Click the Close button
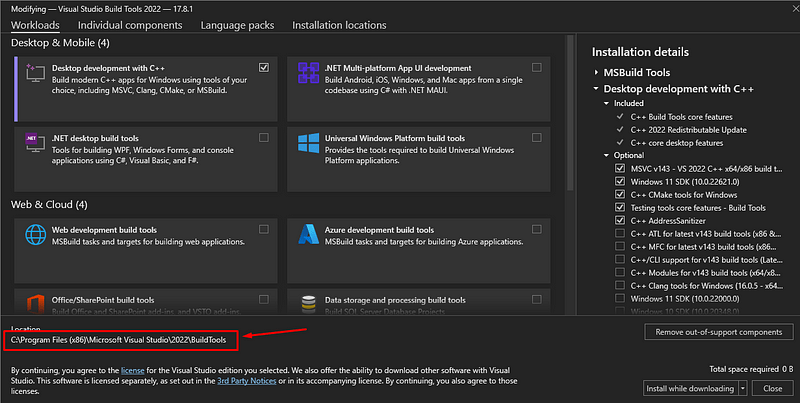Screen dimensions: 800x403 [x=772, y=388]
